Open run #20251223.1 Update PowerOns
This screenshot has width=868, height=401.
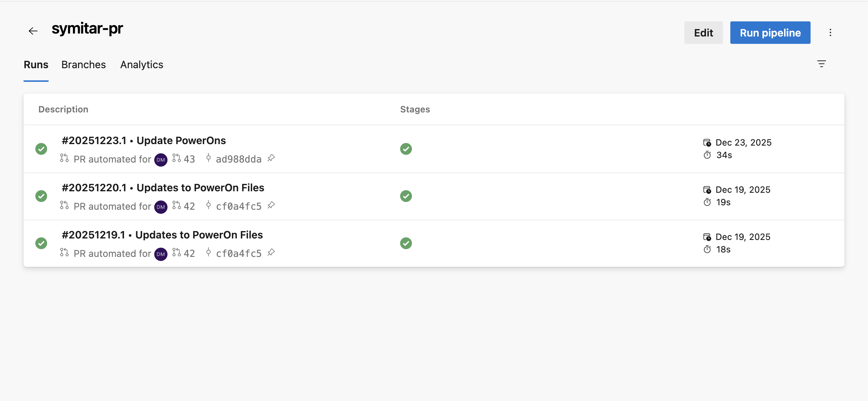(144, 140)
